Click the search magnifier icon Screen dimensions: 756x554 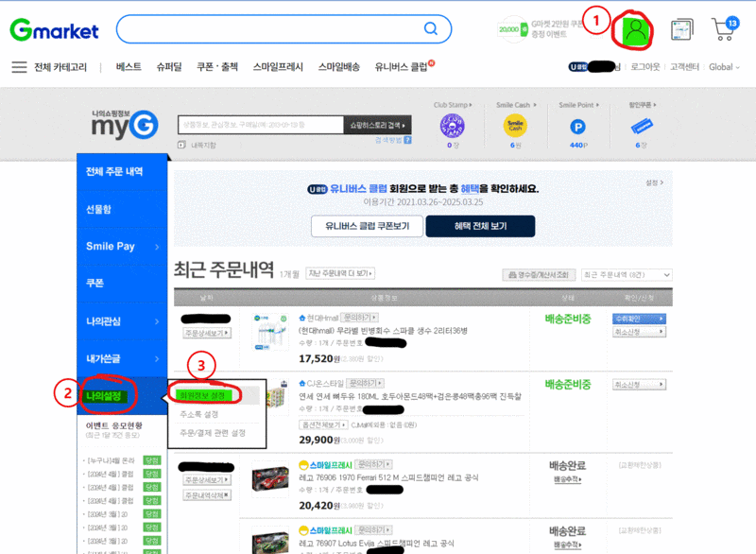coord(431,29)
